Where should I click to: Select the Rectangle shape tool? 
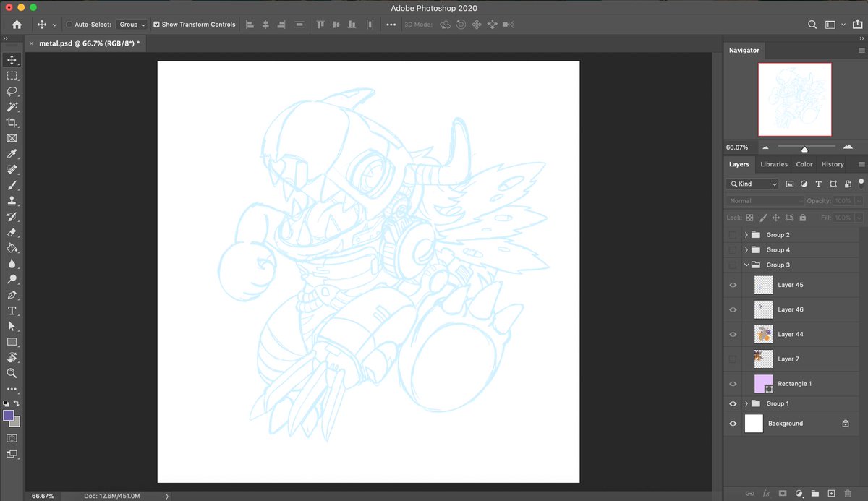(12, 342)
